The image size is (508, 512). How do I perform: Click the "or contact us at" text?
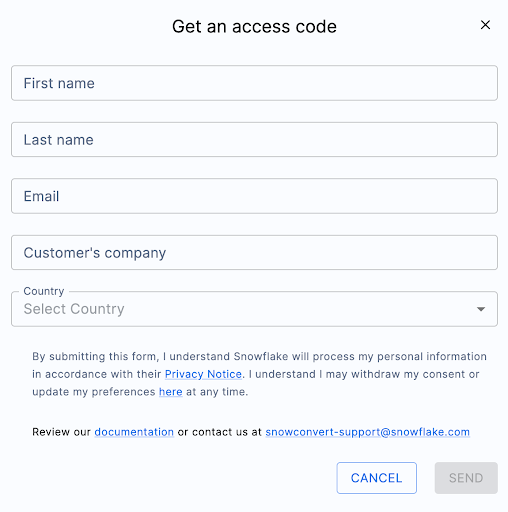220,432
